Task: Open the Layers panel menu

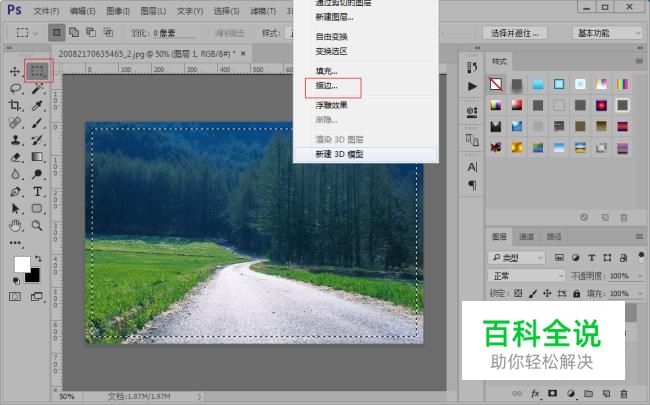Action: point(639,237)
